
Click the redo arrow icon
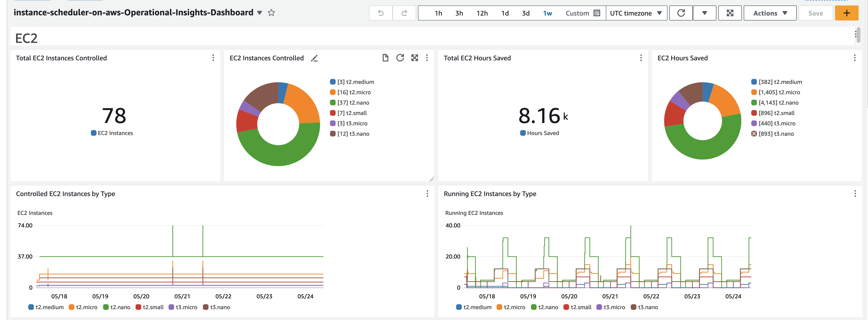point(404,13)
